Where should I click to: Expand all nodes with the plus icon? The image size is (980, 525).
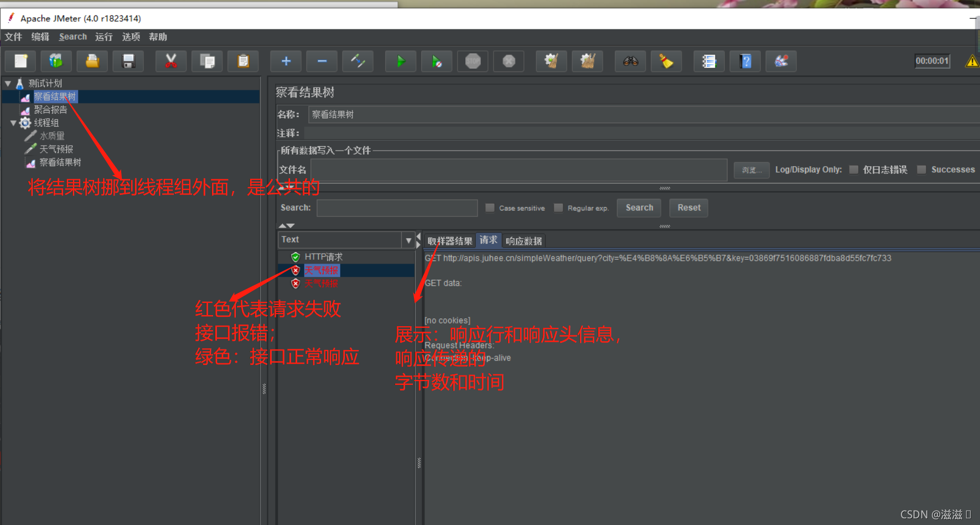(x=286, y=61)
